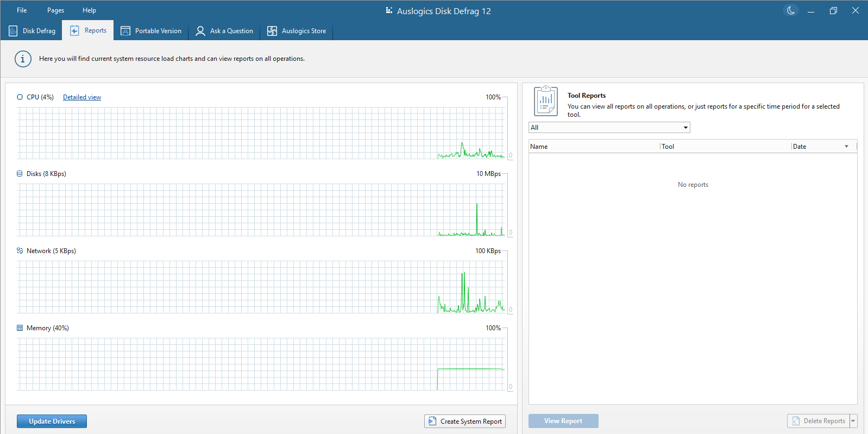
Task: Open the Pages menu
Action: pyautogui.click(x=55, y=10)
